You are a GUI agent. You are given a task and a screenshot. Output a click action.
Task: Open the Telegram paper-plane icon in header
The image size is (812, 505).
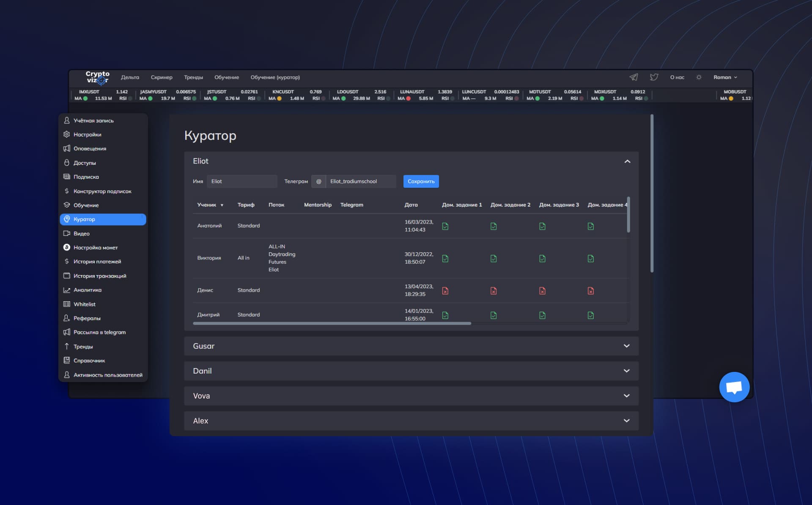(x=633, y=77)
